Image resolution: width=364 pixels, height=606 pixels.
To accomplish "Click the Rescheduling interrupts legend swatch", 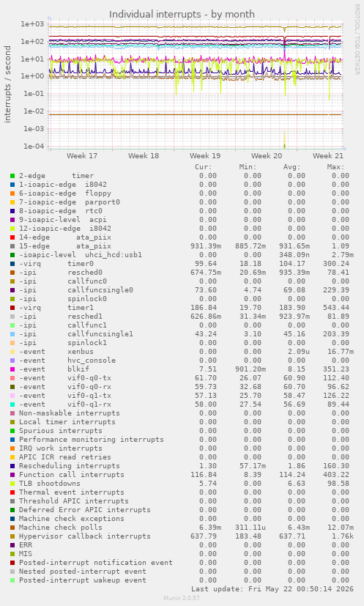I will point(12,466).
